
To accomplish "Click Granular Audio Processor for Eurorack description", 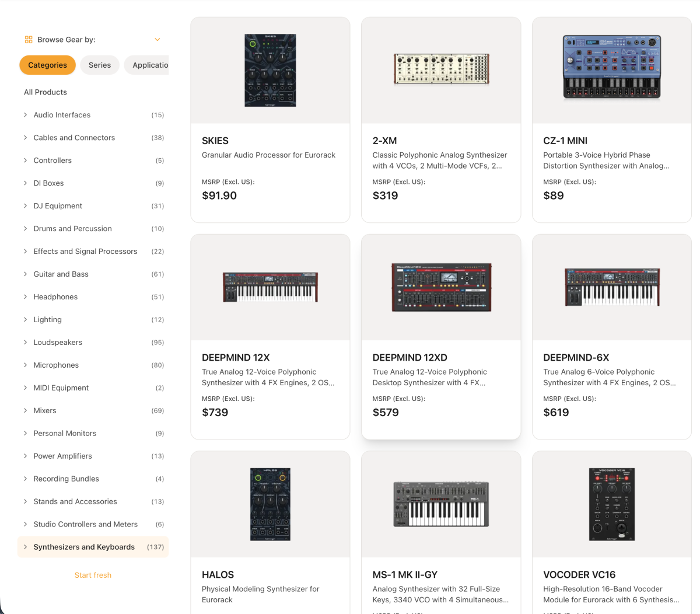I will (268, 155).
